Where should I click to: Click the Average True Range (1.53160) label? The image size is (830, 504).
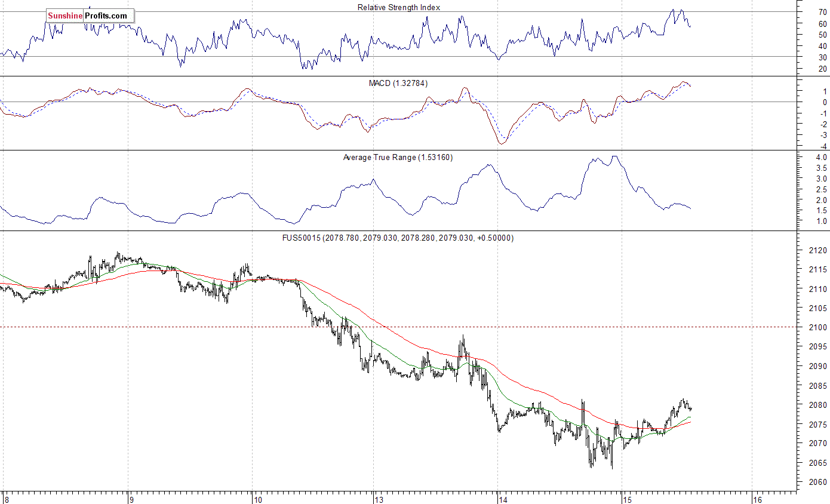(x=398, y=158)
